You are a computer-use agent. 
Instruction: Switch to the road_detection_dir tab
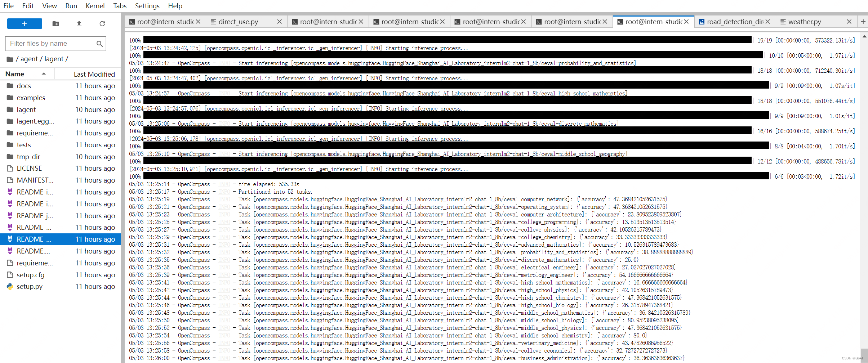735,22
